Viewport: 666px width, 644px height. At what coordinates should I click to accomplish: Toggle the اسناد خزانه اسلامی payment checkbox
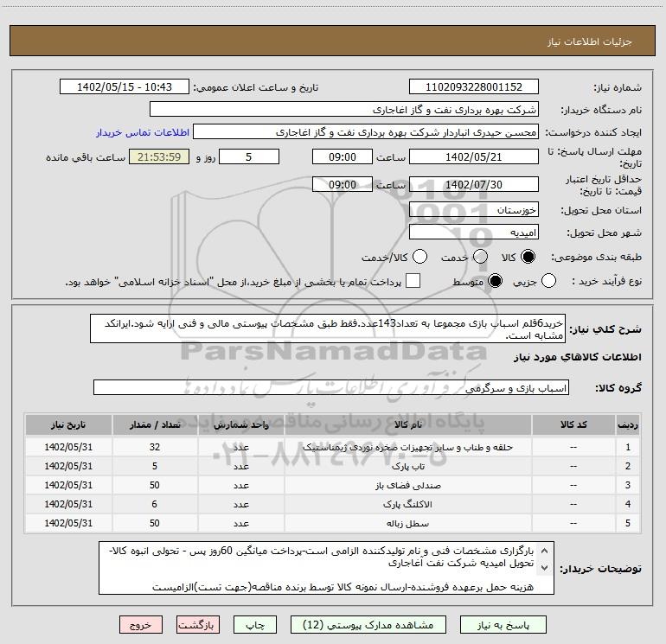point(413,281)
